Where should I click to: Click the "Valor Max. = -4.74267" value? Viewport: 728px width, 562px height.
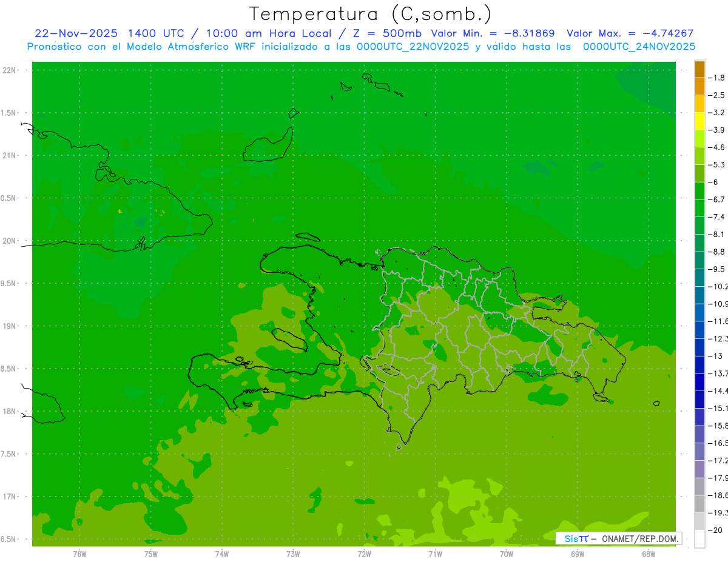click(x=630, y=33)
